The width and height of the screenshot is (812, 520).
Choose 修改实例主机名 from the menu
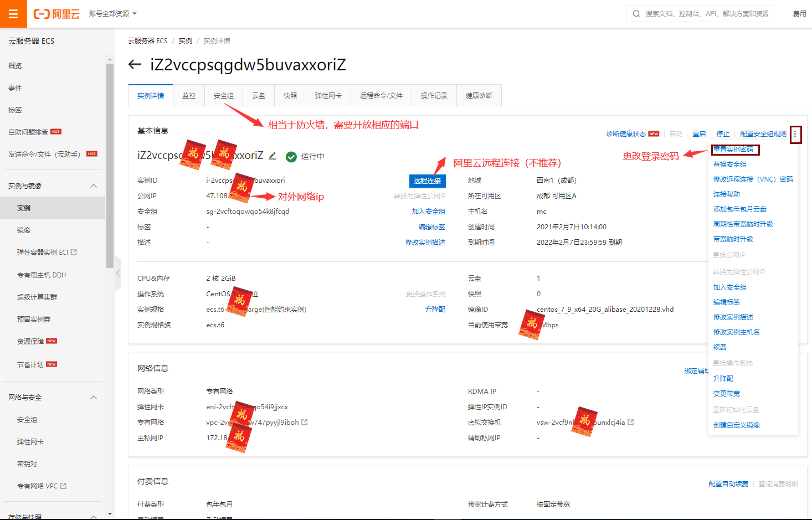pyautogui.click(x=737, y=332)
